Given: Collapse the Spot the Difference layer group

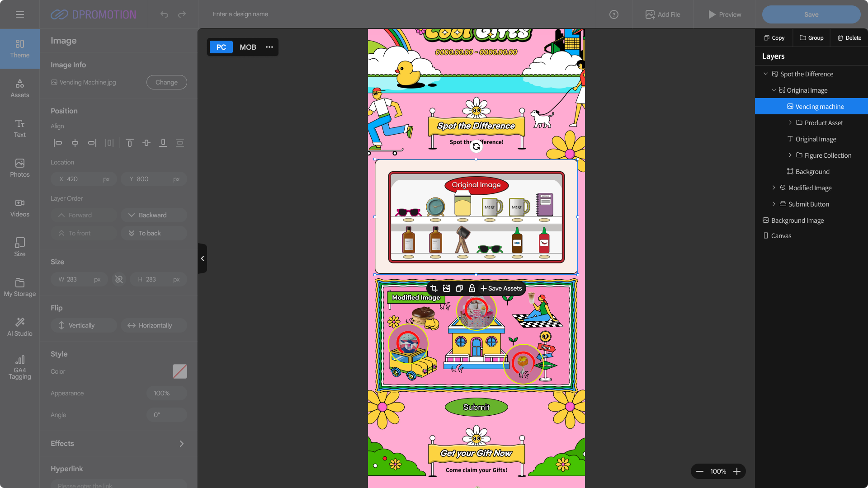Looking at the screenshot, I should pyautogui.click(x=766, y=74).
